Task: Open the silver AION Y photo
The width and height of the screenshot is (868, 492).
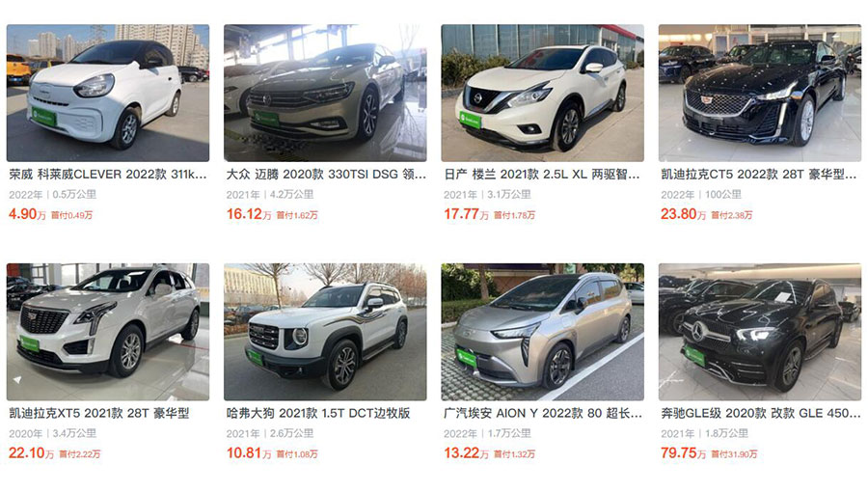Action: pos(542,332)
